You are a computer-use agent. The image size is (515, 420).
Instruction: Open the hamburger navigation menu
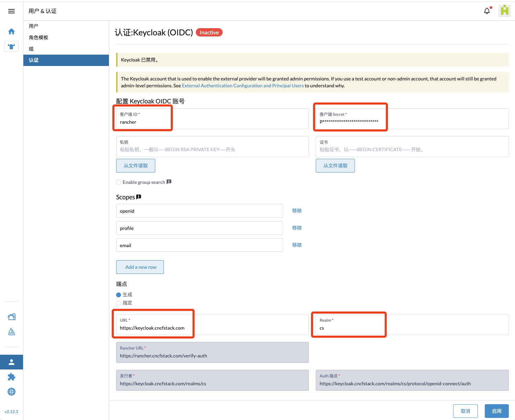pos(11,11)
